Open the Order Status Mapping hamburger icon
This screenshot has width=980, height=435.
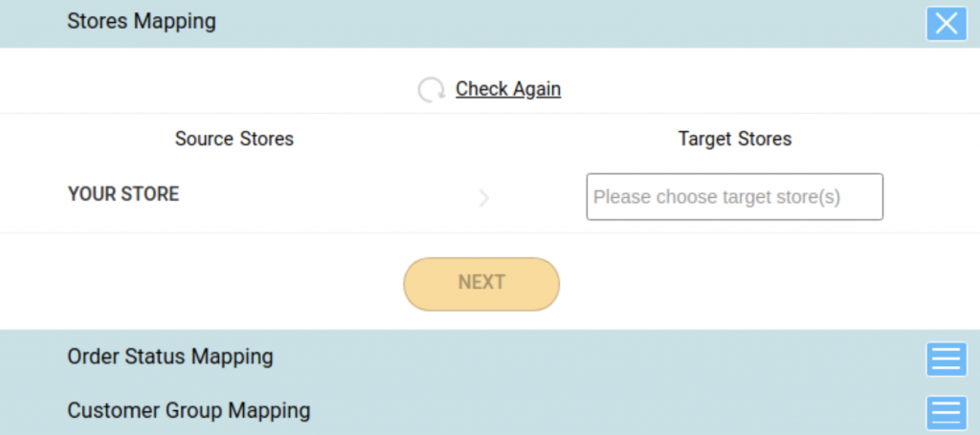point(947,359)
